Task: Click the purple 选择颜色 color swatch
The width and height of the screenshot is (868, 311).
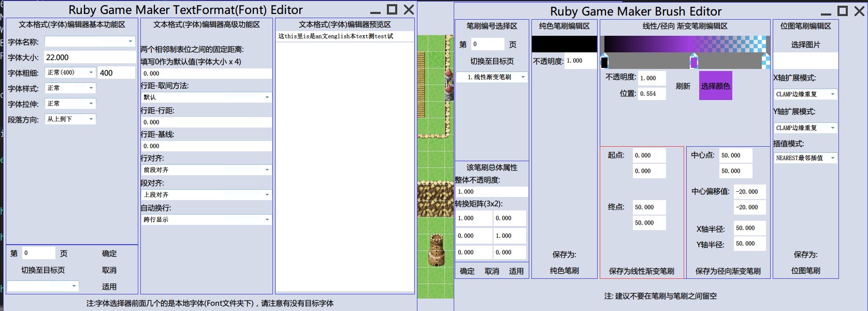Action: (x=716, y=86)
